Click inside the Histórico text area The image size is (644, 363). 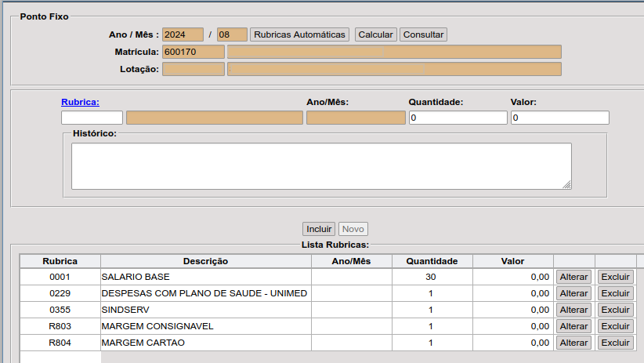pyautogui.click(x=321, y=165)
